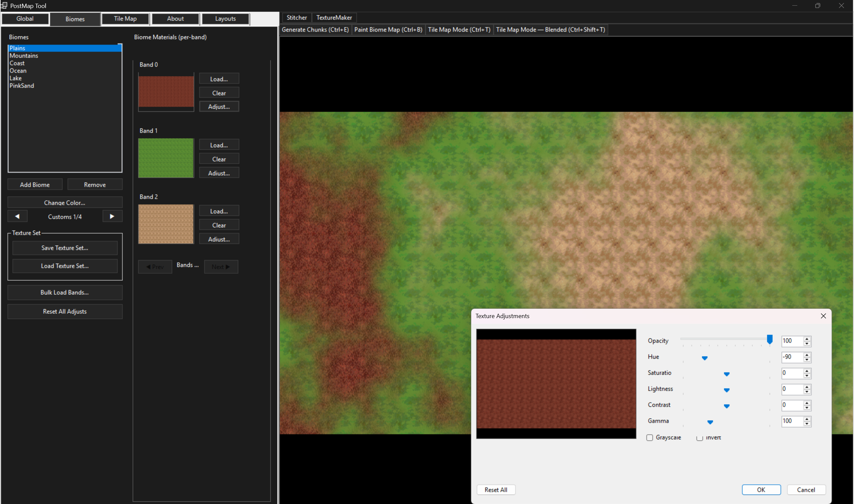This screenshot has height=504, width=854.
Task: Click the Band 2 sand texture swatch
Action: click(x=166, y=224)
